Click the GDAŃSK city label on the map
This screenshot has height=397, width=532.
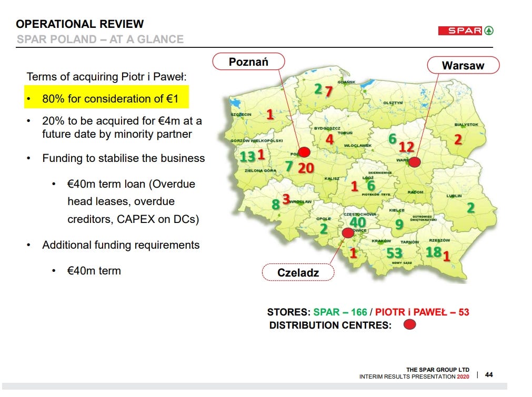tap(346, 83)
